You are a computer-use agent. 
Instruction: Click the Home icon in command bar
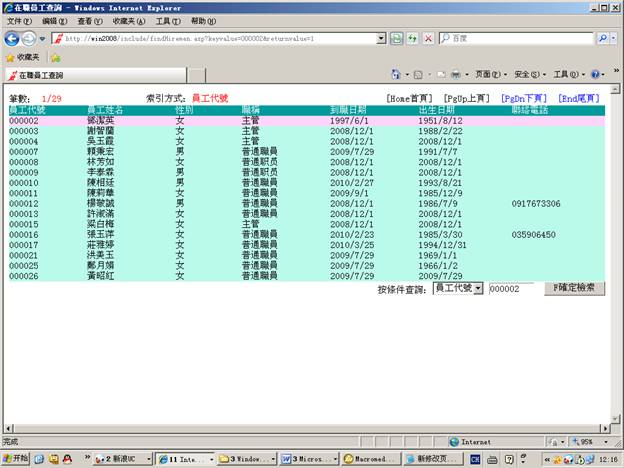pyautogui.click(x=396, y=75)
